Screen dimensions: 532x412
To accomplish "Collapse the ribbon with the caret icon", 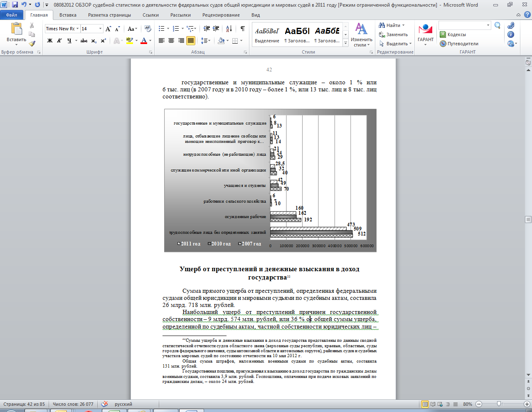I will coord(518,15).
